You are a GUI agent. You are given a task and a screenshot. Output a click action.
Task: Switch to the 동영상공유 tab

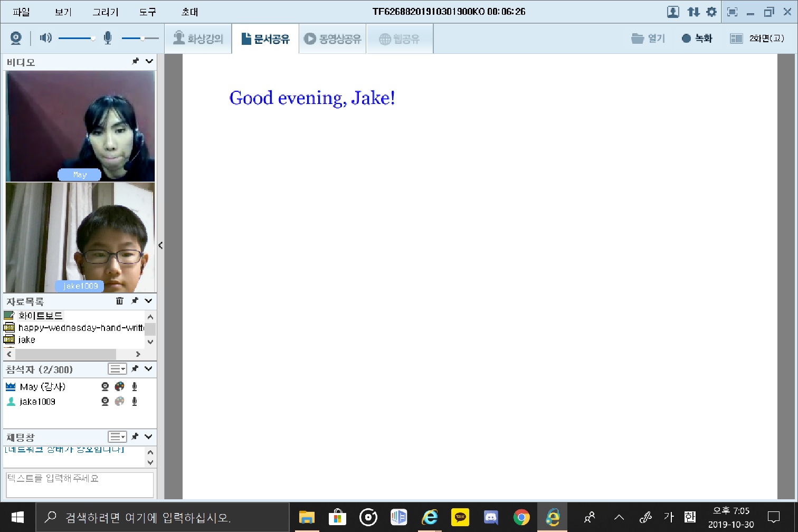pyautogui.click(x=333, y=39)
